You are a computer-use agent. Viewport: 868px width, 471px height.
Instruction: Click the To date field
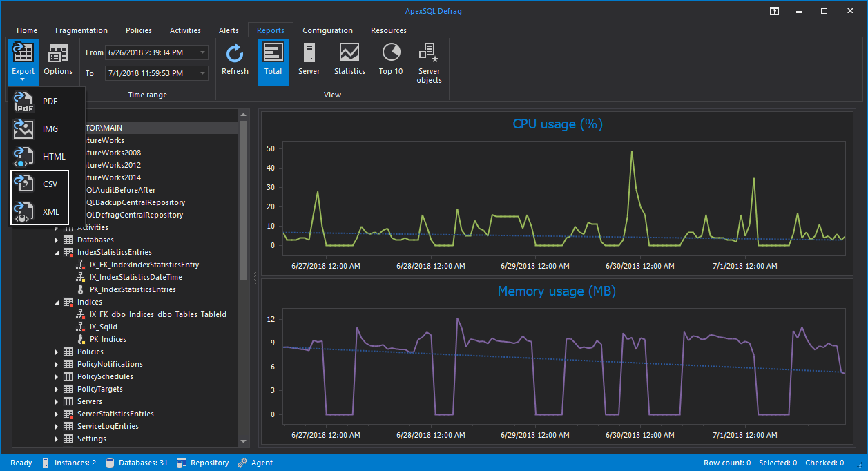(x=156, y=73)
